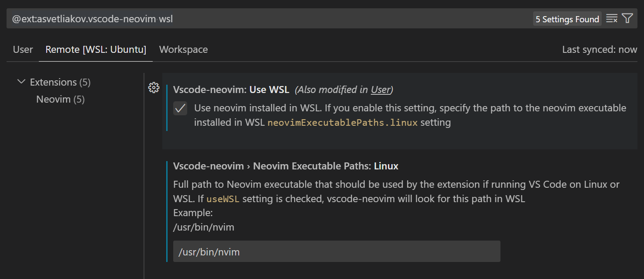Image resolution: width=644 pixels, height=279 pixels.
Task: Click the Vscode-neovim: Use WSL title
Action: [x=231, y=90]
